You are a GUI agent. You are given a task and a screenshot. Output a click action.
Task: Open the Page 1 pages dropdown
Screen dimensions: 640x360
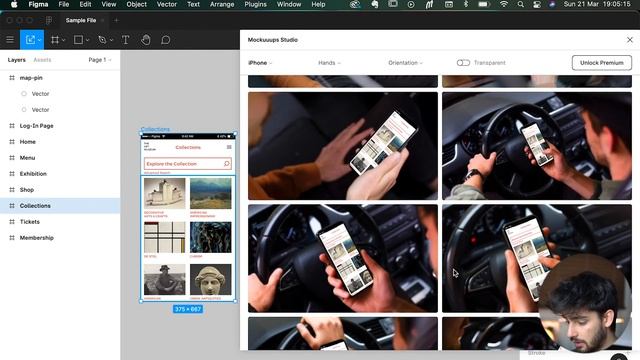[100, 60]
